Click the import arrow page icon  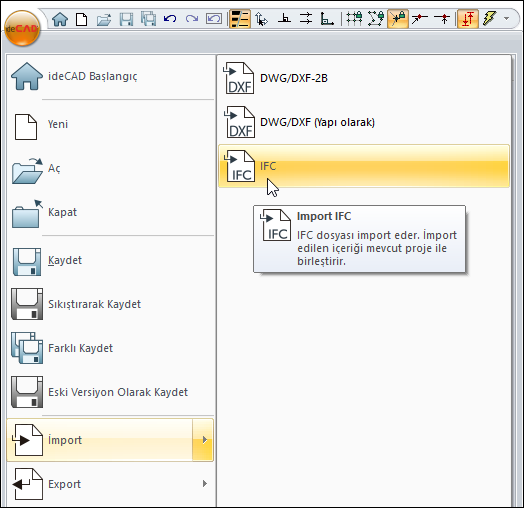27,440
